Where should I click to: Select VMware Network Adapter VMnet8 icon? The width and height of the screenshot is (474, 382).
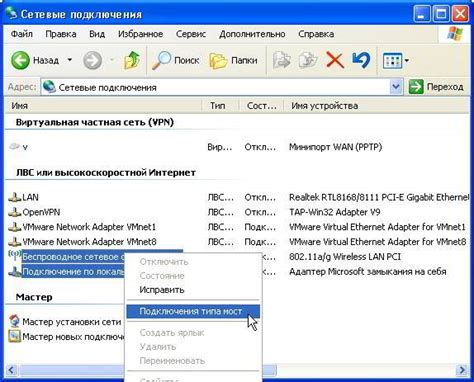(x=14, y=242)
